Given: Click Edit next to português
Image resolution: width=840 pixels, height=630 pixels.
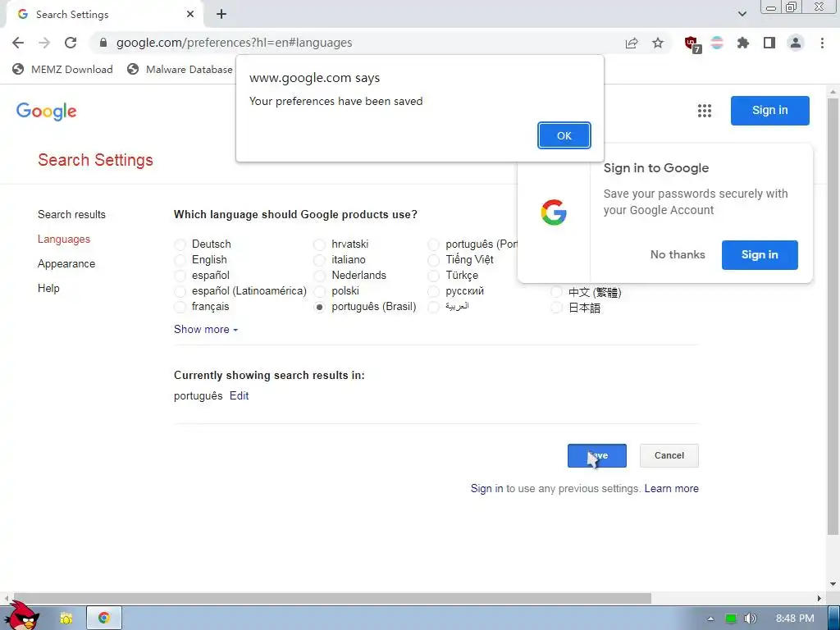Looking at the screenshot, I should pos(239,396).
